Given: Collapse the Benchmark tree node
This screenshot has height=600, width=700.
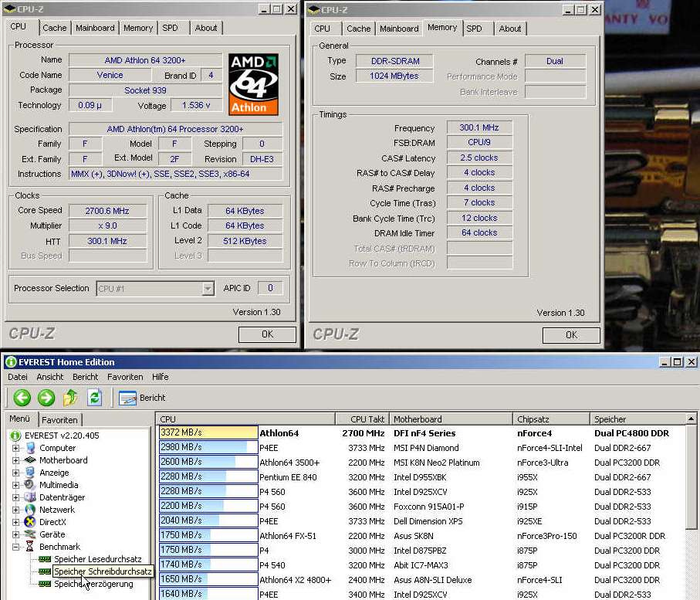Looking at the screenshot, I should 15,547.
